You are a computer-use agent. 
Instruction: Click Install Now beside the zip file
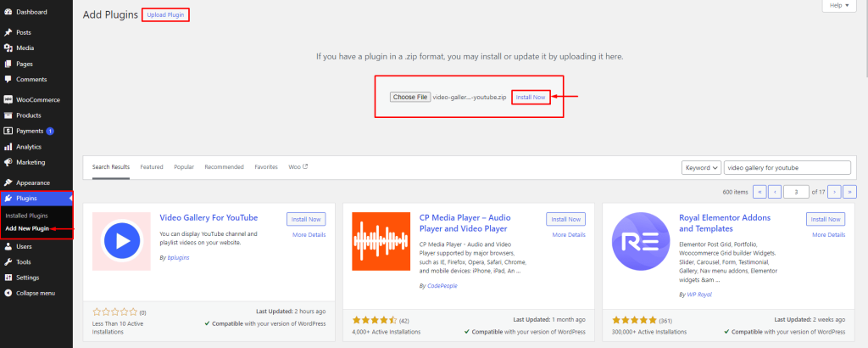click(x=531, y=97)
